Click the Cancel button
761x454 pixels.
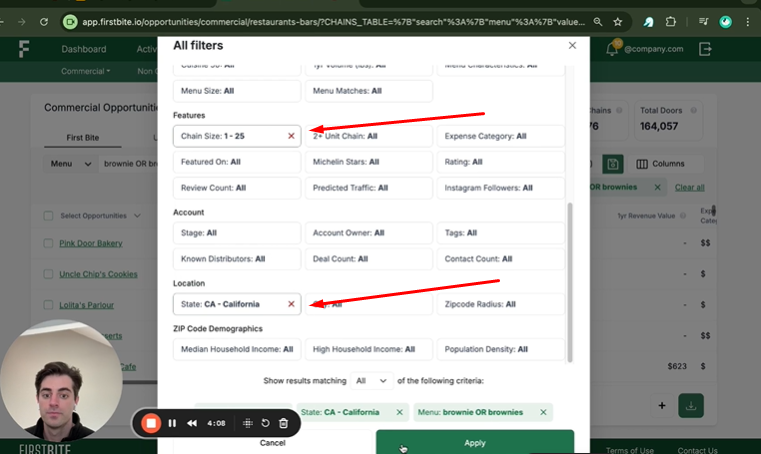pyautogui.click(x=272, y=442)
